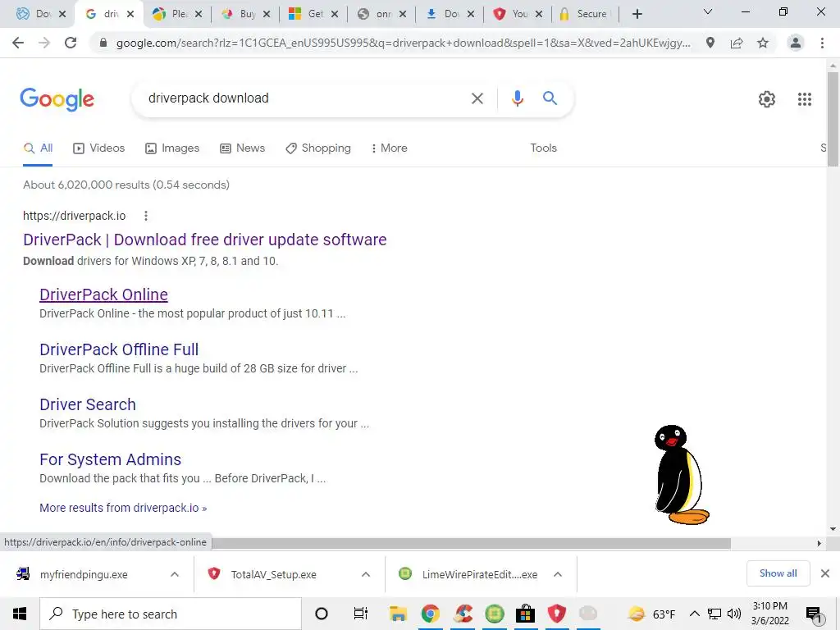Expand LimeWirePirateEdit exe download options
Image resolution: width=840 pixels, height=630 pixels.
click(558, 574)
